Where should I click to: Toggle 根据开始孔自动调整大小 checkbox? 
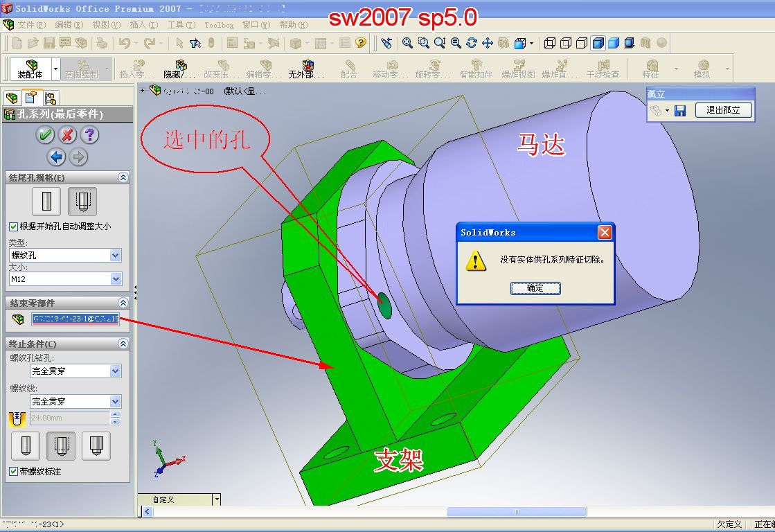[14, 227]
